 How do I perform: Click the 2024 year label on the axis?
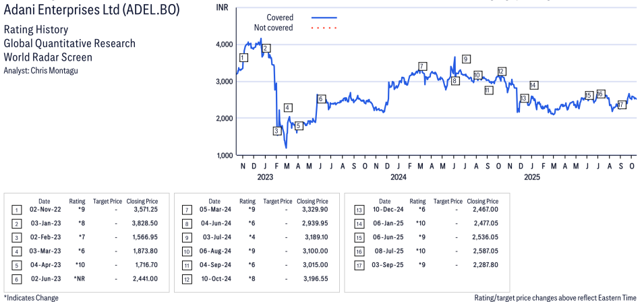click(398, 178)
